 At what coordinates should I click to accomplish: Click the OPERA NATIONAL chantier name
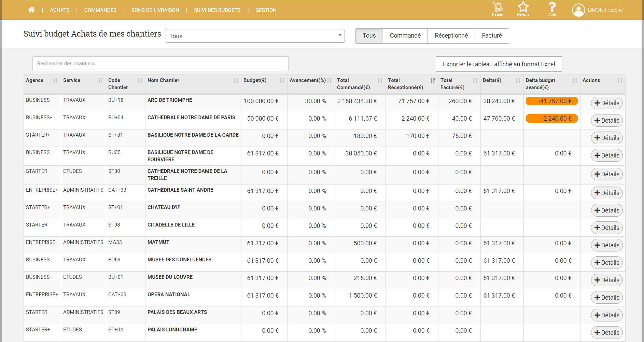[x=169, y=295]
